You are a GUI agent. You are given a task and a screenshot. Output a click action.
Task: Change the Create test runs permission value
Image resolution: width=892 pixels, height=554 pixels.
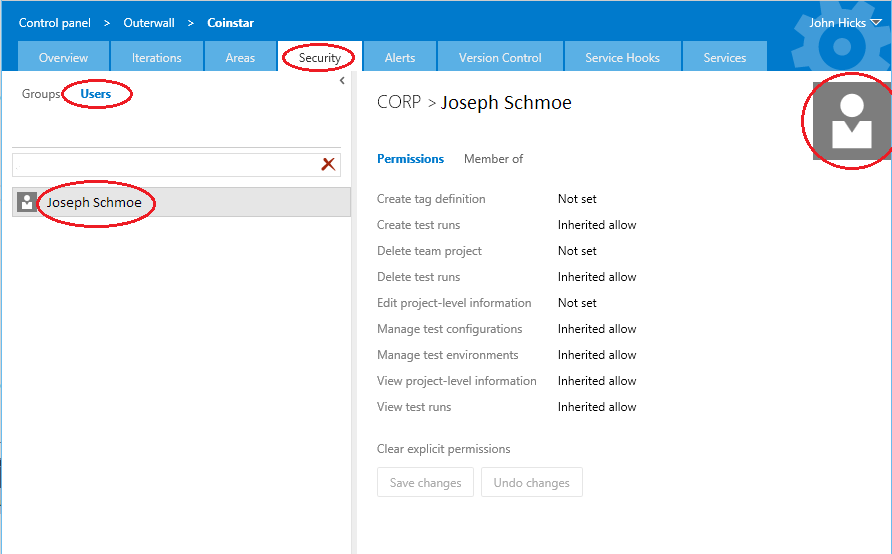pyautogui.click(x=597, y=225)
